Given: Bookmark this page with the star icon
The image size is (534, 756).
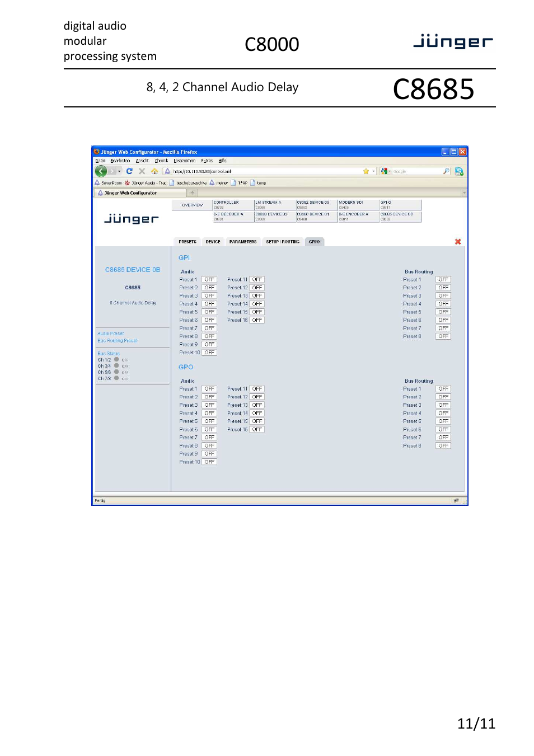Looking at the screenshot, I should coord(366,171).
